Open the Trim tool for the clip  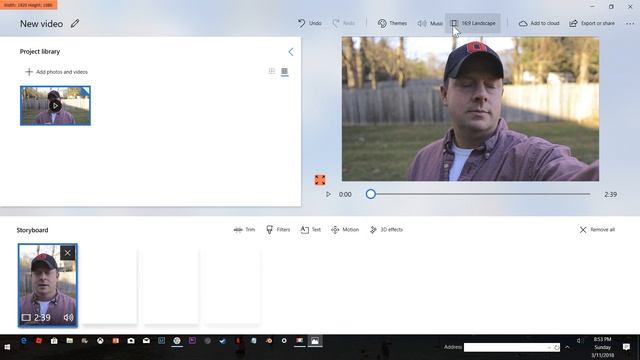click(244, 230)
